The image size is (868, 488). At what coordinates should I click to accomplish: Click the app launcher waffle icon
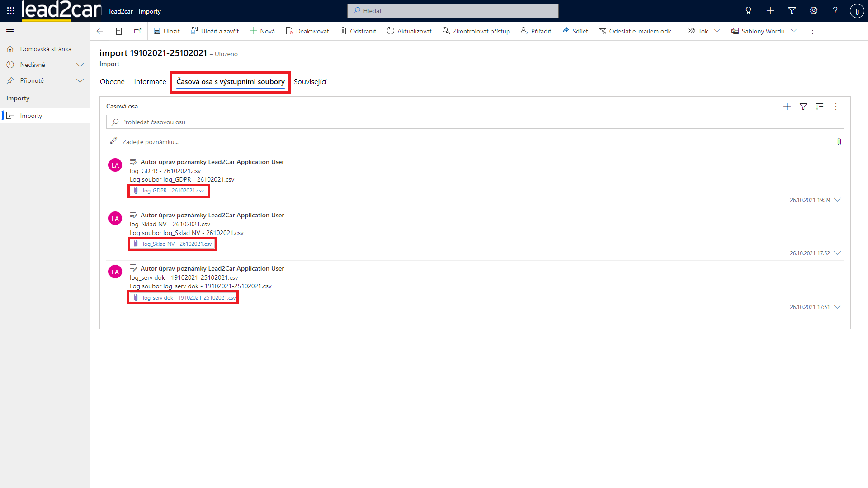(x=10, y=10)
